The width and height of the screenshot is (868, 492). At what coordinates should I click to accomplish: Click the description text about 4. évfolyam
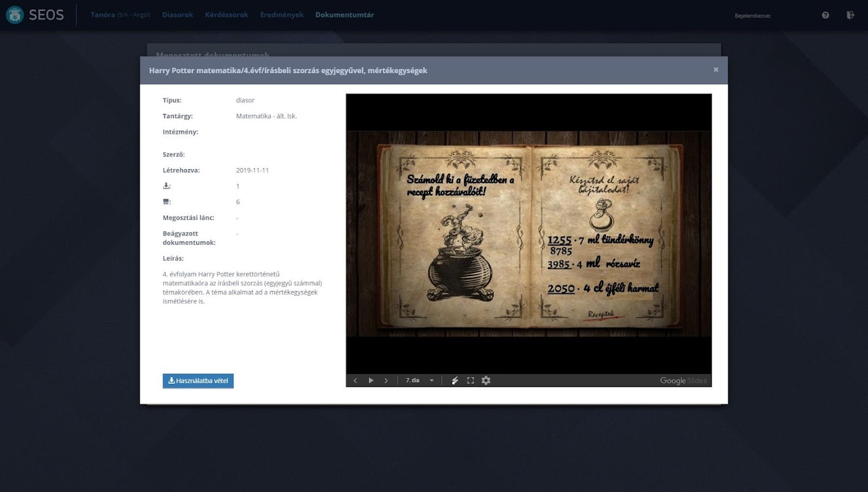point(243,288)
